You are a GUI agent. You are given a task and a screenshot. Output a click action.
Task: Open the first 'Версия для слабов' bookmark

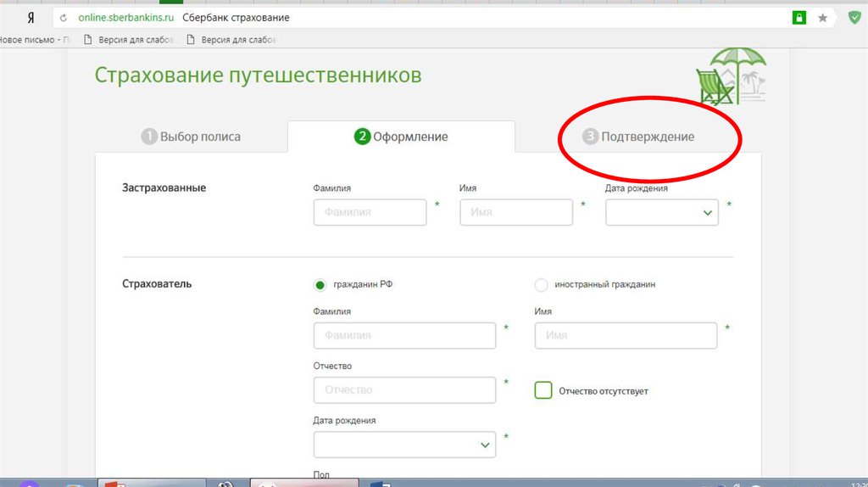point(131,40)
